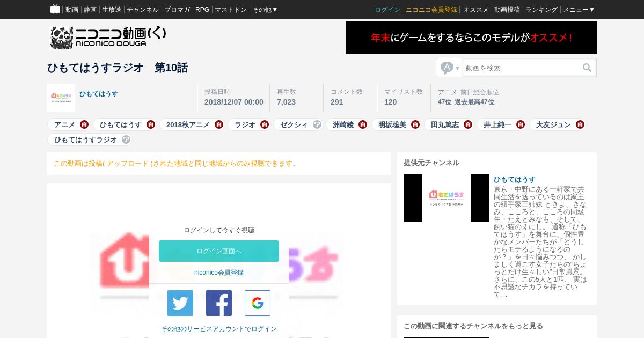Open the dictionary icon beside the 大友ジュン tag
The image size is (644, 338).
[x=580, y=124]
